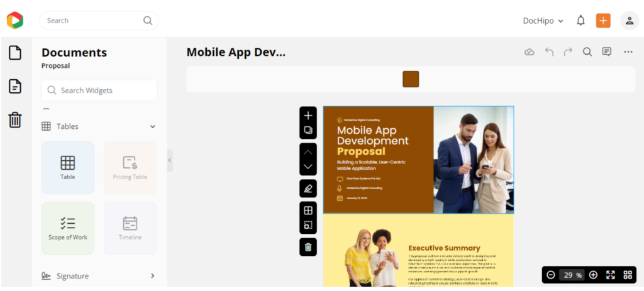Image resolution: width=644 pixels, height=291 pixels.
Task: Insert the Table widget
Action: 68,168
